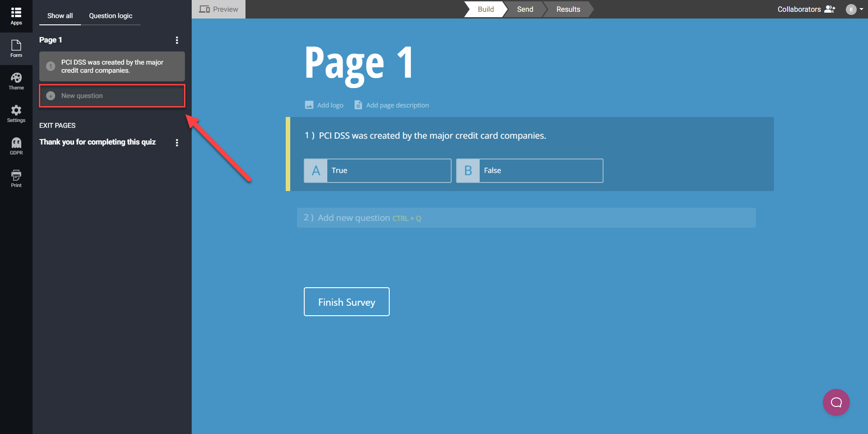Edit question 1 PCI DSS text

(432, 135)
